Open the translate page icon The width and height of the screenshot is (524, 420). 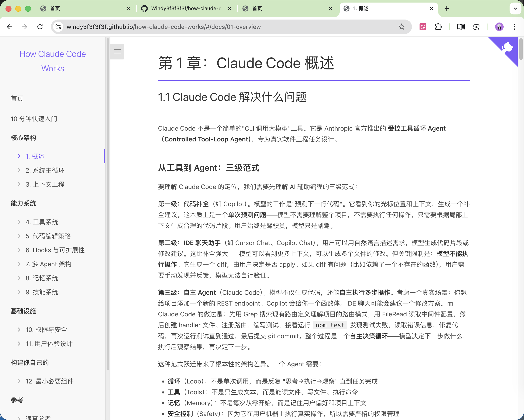pos(423,27)
